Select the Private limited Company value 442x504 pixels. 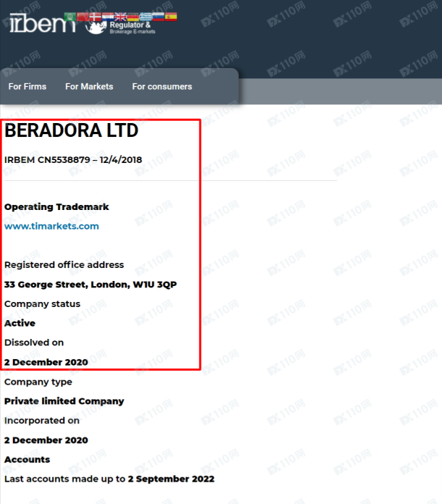click(x=64, y=401)
